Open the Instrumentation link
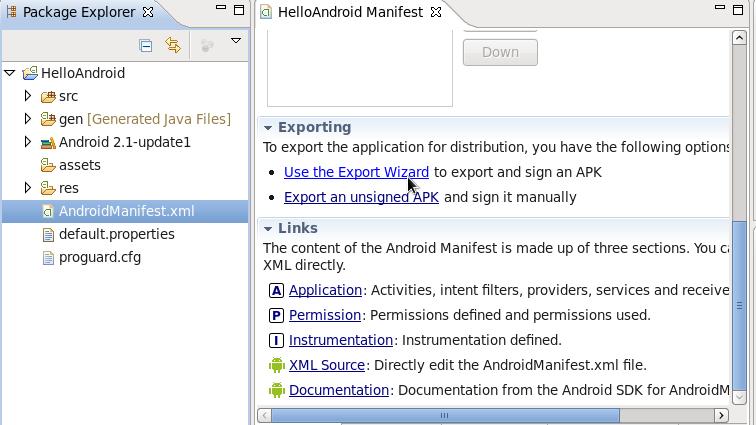Viewport: 756px width, 425px height. click(x=340, y=340)
